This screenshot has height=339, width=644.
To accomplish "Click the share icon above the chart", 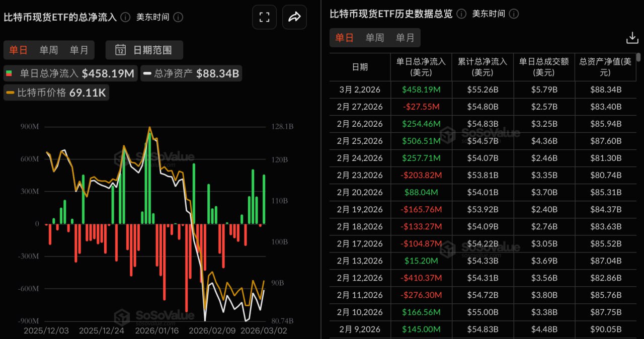I will tap(294, 17).
